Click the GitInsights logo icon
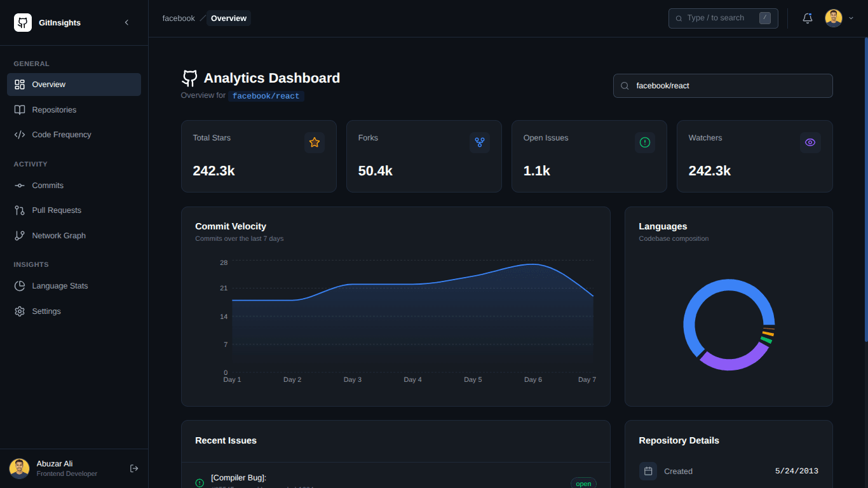This screenshot has height=488, width=868. click(x=23, y=23)
